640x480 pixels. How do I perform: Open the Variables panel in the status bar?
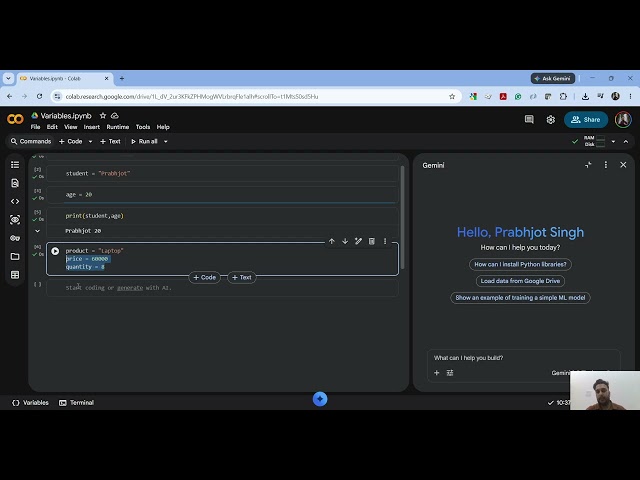(30, 403)
